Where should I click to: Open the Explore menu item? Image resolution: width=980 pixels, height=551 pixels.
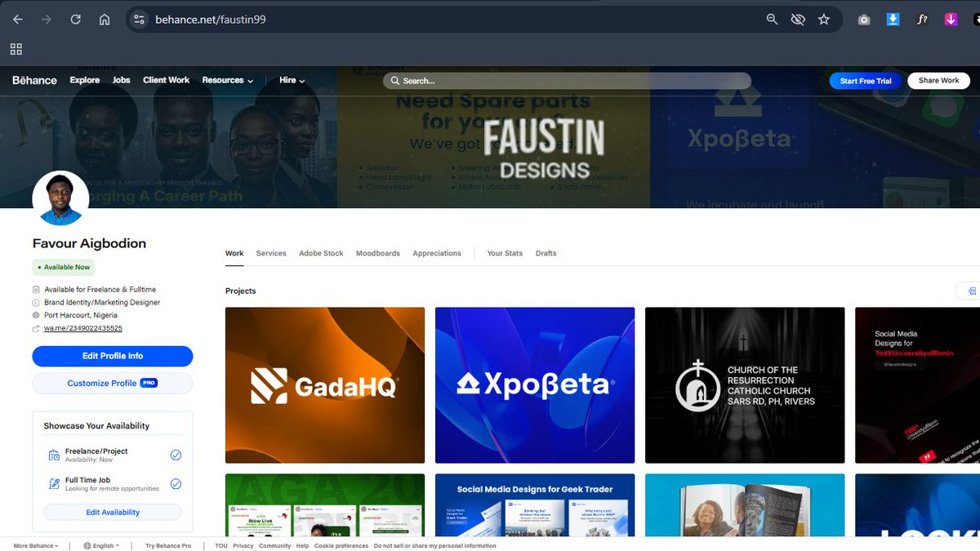85,80
